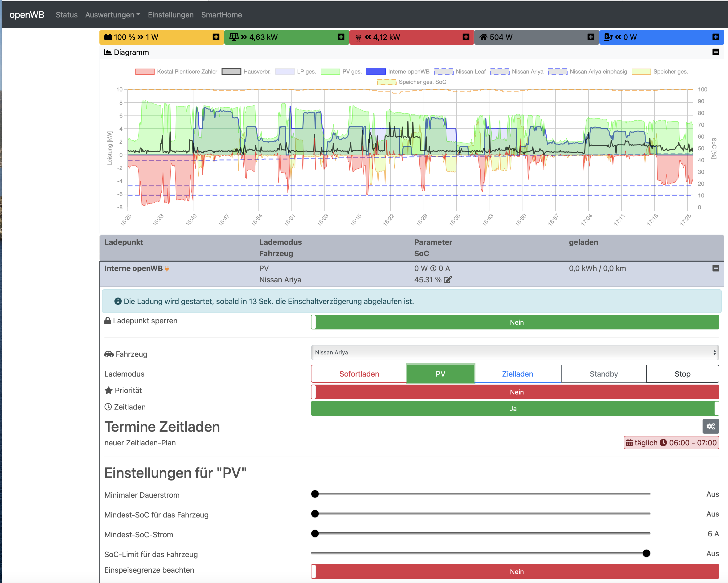Click the calendar icon in täglich plan
This screenshot has width=728, height=583.
pyautogui.click(x=630, y=443)
